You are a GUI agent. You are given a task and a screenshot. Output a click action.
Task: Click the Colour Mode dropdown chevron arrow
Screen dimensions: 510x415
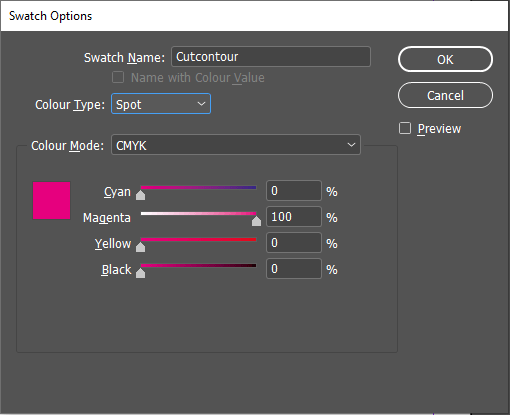(x=351, y=145)
